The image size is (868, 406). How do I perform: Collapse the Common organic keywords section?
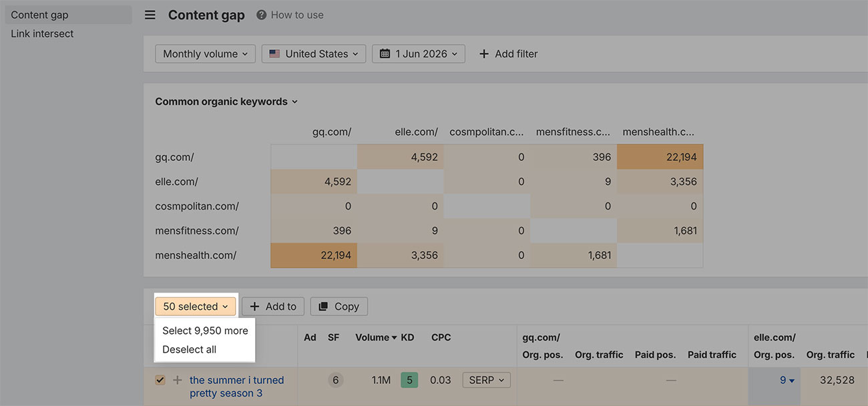226,101
